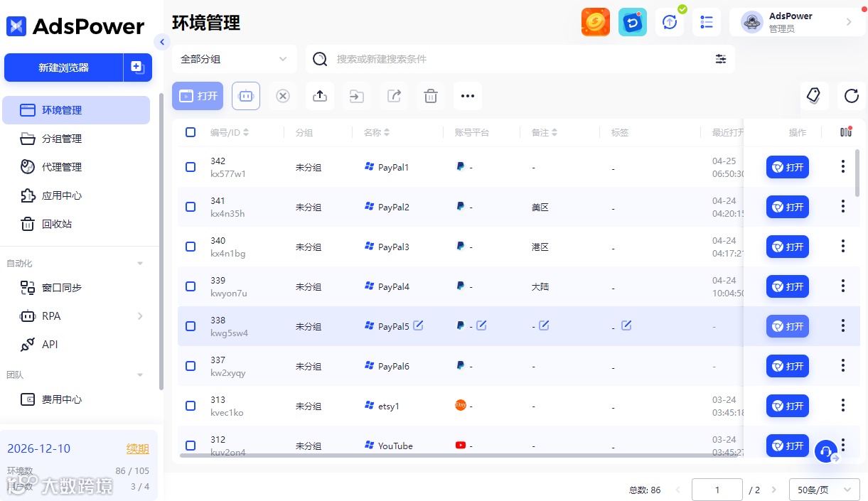
Task: Edit the remark of PayPal5 row
Action: click(x=544, y=325)
